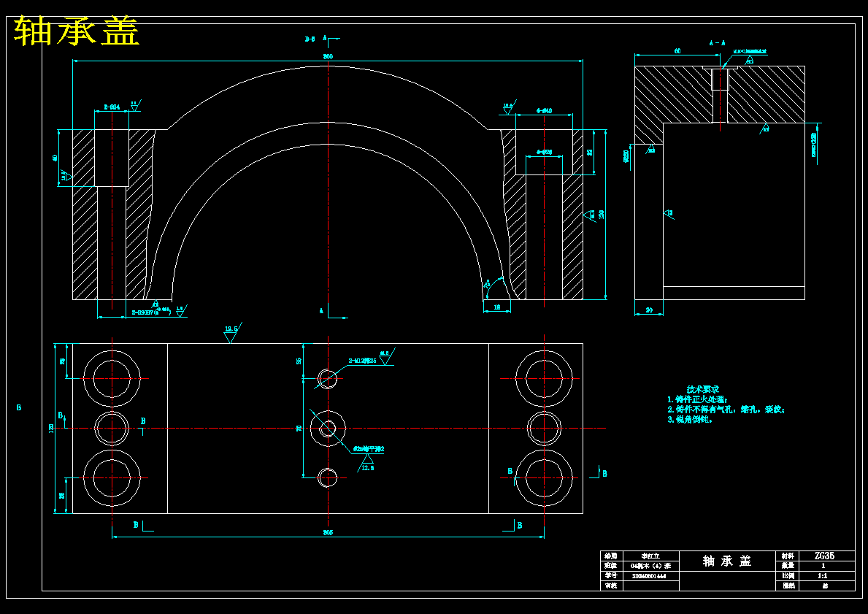Click the 数量 value 1 in title block

pyautogui.click(x=823, y=566)
